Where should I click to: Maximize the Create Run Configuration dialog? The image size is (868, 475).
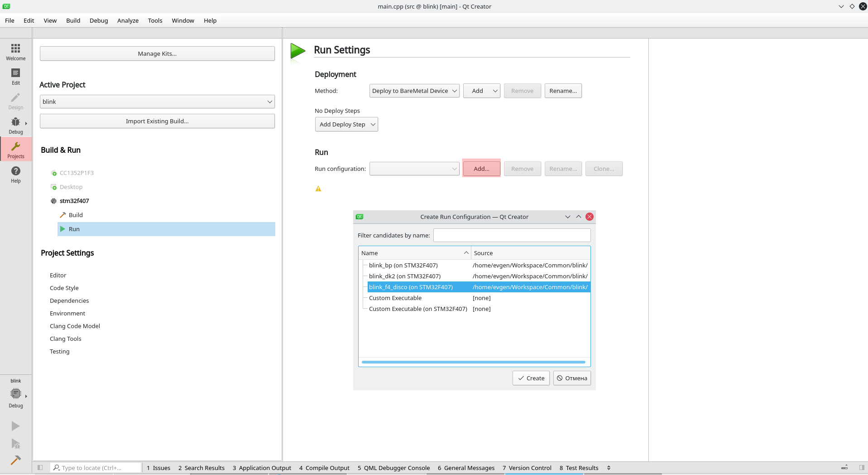coord(579,217)
